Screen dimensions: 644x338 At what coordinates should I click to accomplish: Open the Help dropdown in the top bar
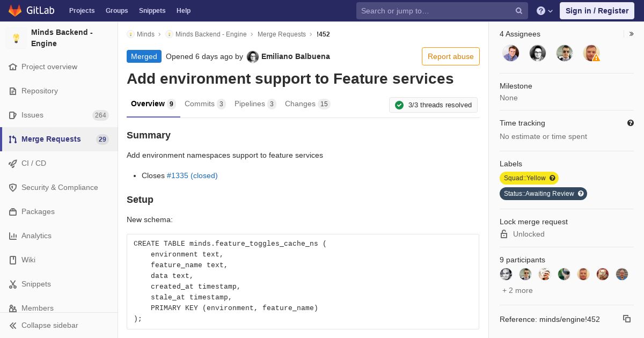[x=544, y=11]
